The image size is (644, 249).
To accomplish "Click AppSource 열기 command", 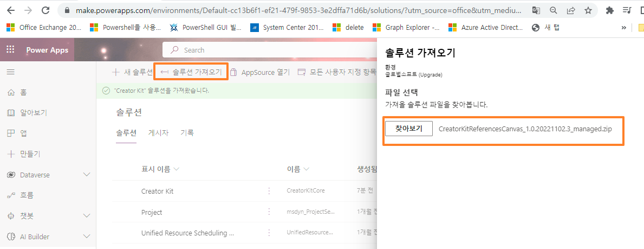I will 259,72.
